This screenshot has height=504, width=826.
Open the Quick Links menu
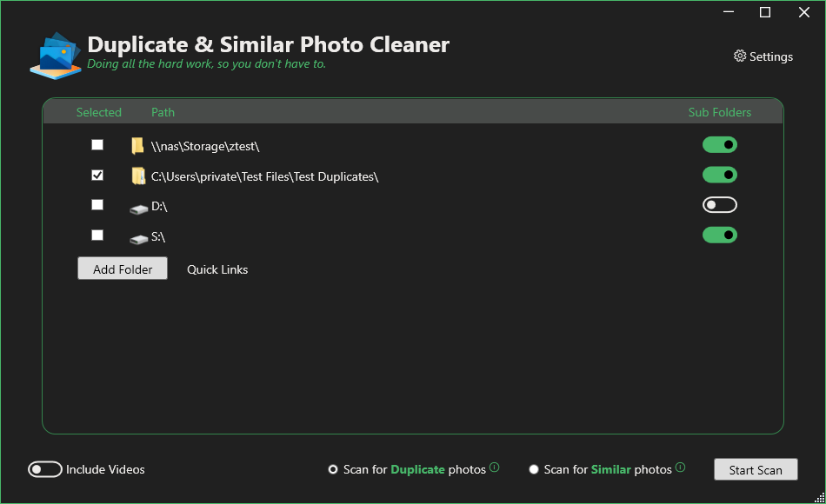click(217, 269)
